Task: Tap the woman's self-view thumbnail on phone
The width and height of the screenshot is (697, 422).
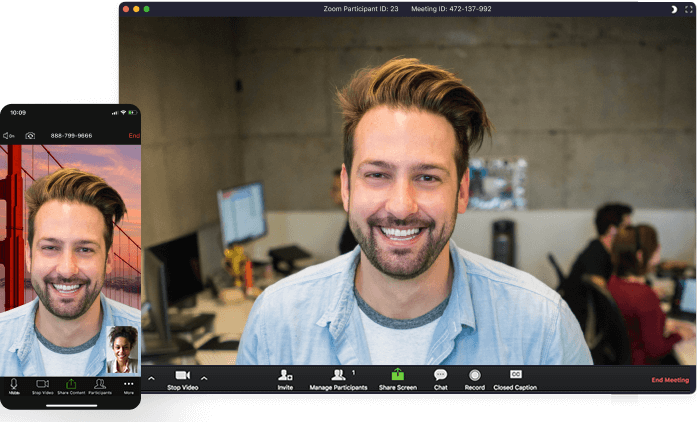Action: pos(123,350)
